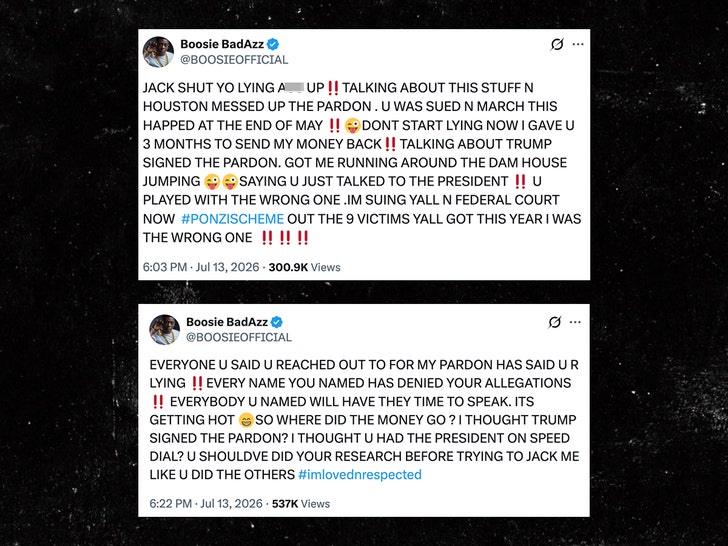Screen dimensions: 728x546
Task: Click the verified badge in the 6:03 PM tweet
Action: click(x=273, y=44)
